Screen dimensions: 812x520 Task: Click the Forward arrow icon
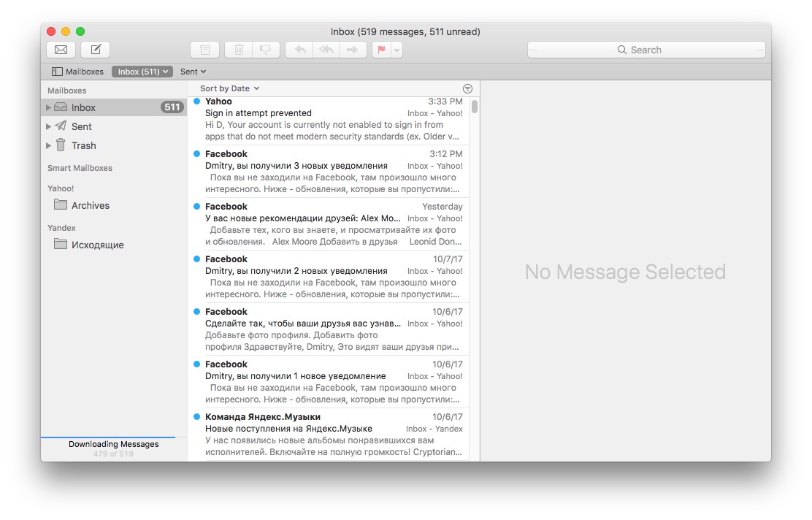[x=352, y=50]
